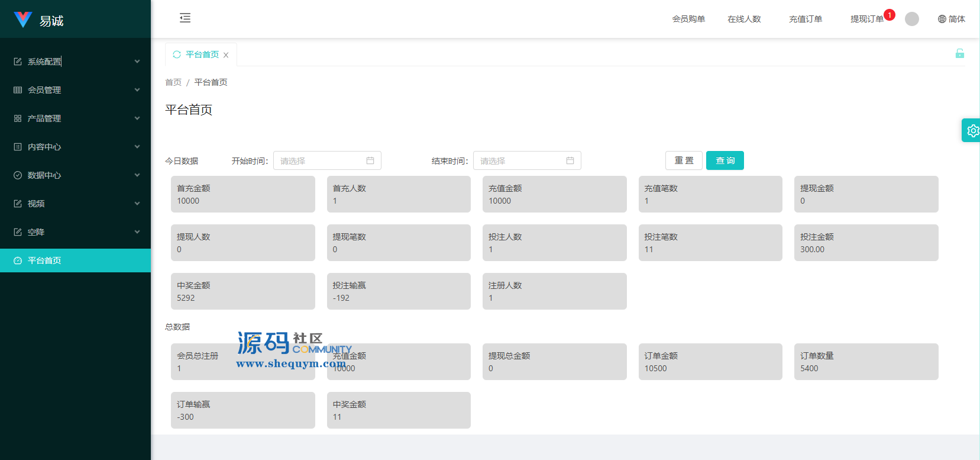Click the green lock icon in tab bar
This screenshot has width=980, height=460.
pos(959,54)
